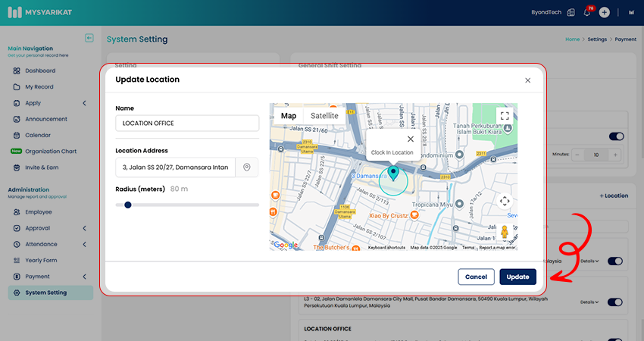This screenshot has height=341, width=644.
Task: Click the Announcement icon in sidebar
Action: point(17,119)
